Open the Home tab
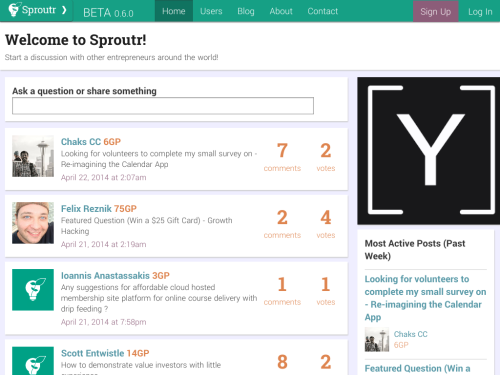 [174, 11]
